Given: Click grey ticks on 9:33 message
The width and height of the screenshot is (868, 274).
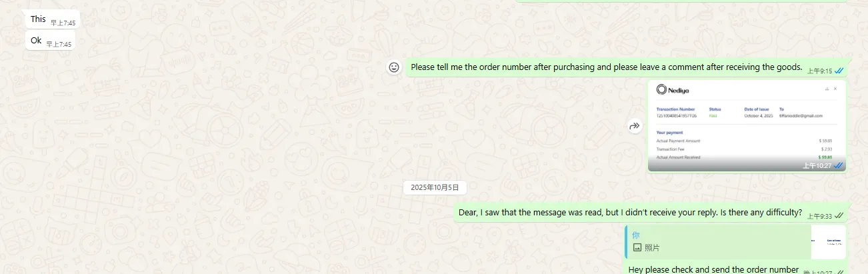Looking at the screenshot, I should [x=839, y=215].
